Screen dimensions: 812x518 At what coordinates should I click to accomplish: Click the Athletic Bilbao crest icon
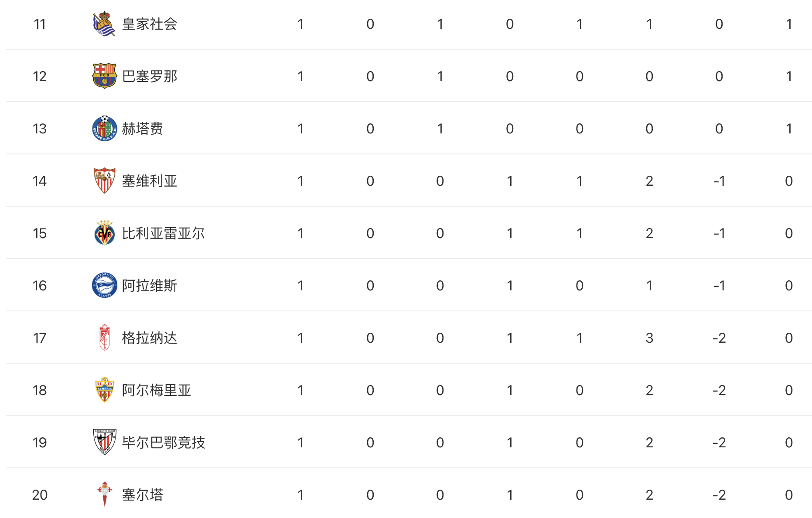click(104, 442)
